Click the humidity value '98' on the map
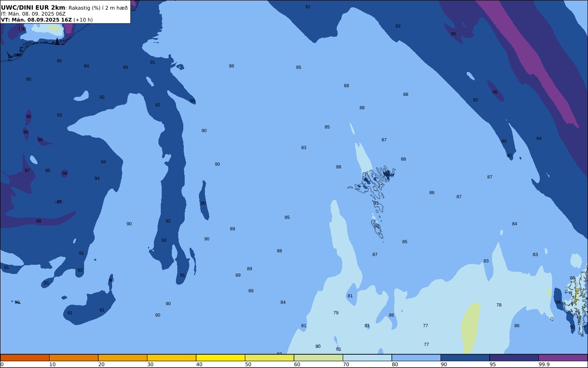Viewport: 588px width, 368px height. coord(39,221)
